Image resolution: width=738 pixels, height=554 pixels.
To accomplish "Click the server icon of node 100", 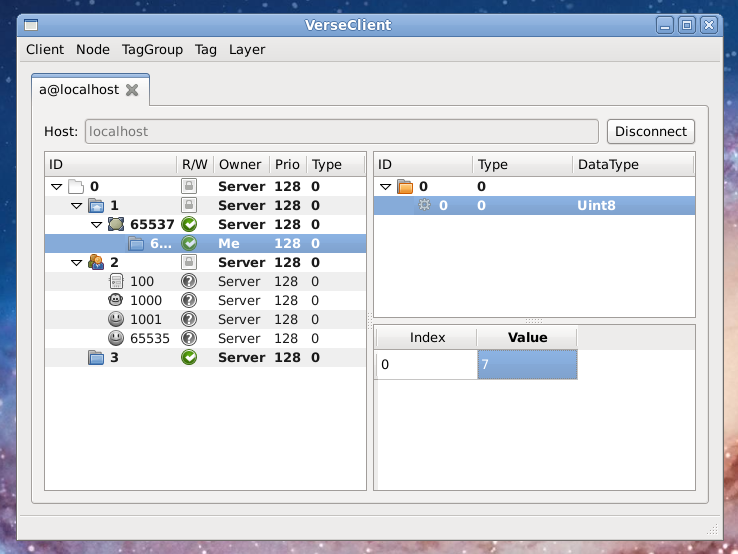I will (116, 281).
